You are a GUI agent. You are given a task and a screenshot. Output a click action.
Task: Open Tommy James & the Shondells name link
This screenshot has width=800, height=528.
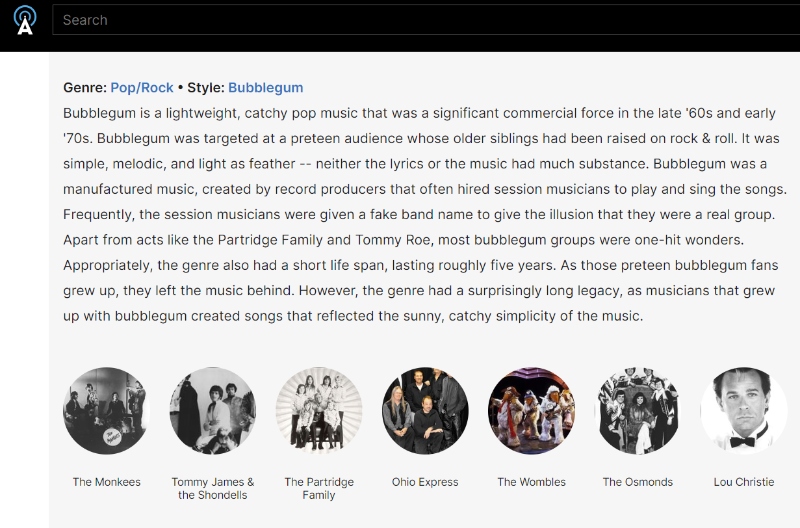tap(213, 488)
